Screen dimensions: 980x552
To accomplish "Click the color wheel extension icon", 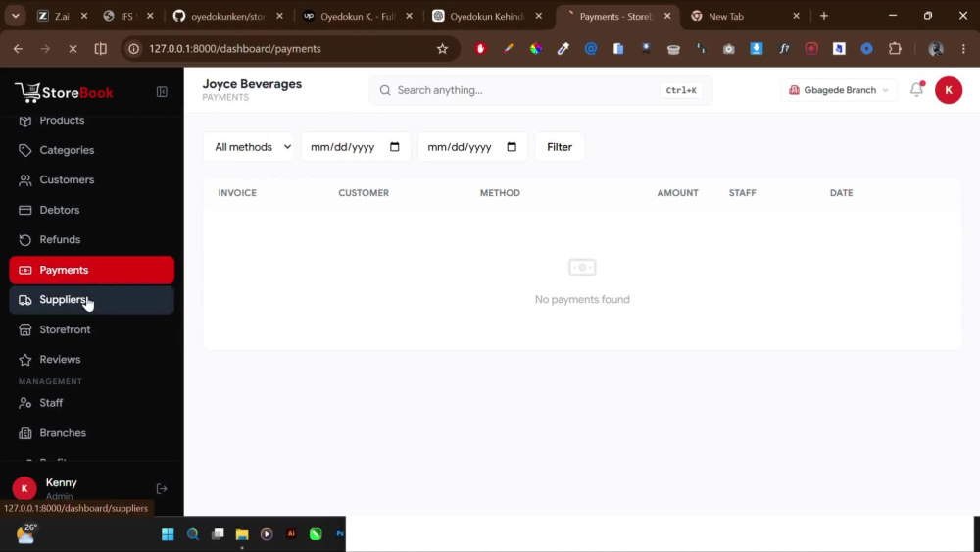I will [536, 49].
